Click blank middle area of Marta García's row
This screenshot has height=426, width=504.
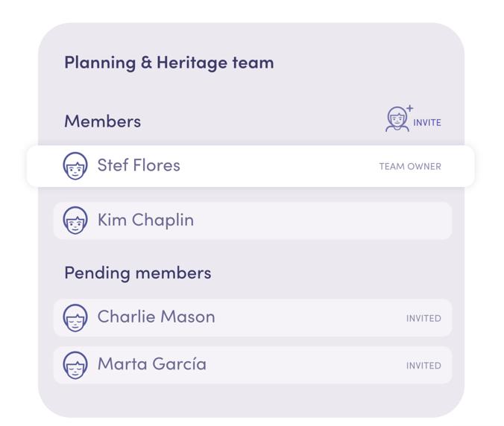tap(306, 366)
